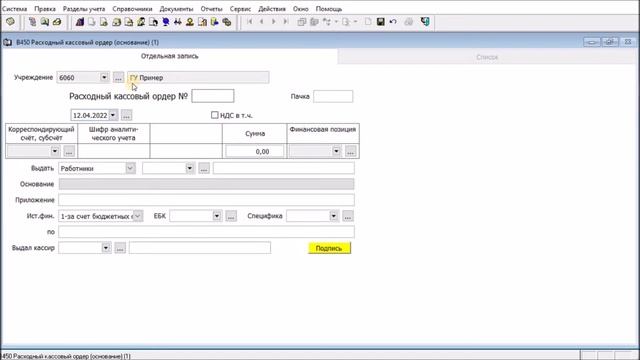This screenshot has width=640, height=360.
Task: Open the Справочники menu
Action: point(132,9)
